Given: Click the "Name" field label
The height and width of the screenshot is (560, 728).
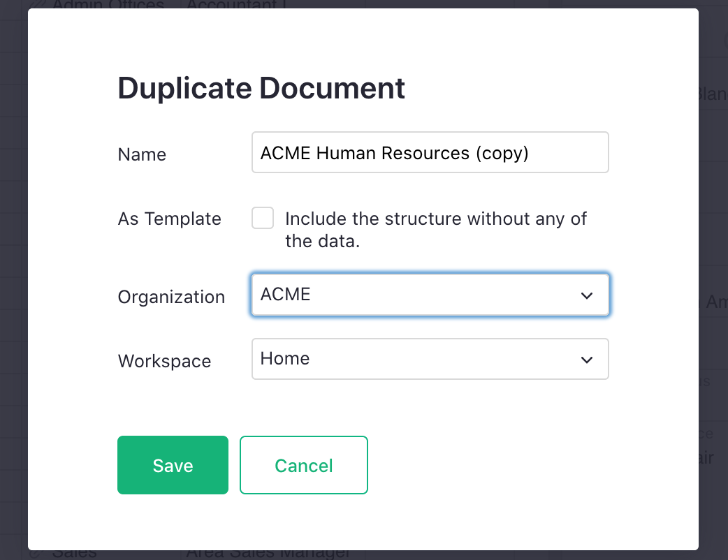Looking at the screenshot, I should click(142, 154).
